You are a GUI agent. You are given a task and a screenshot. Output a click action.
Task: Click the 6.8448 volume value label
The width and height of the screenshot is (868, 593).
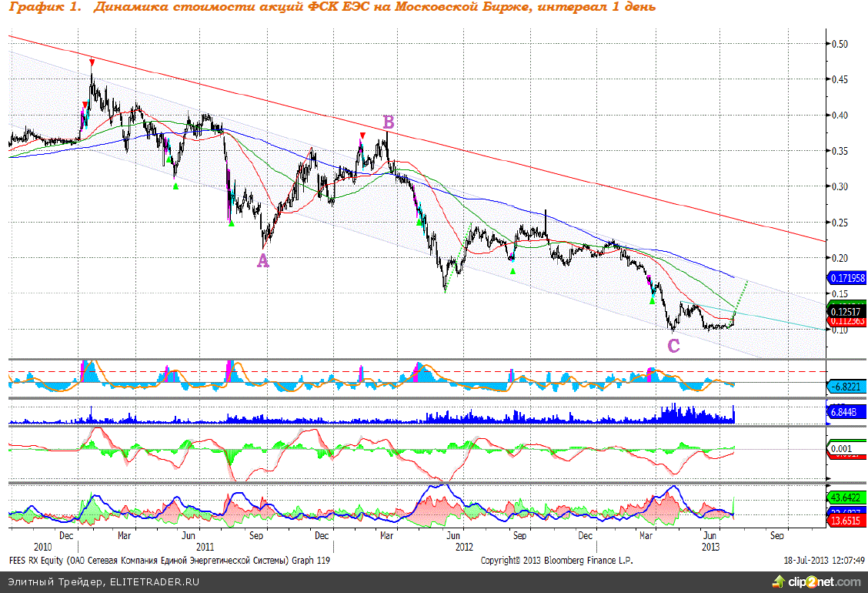coord(843,413)
